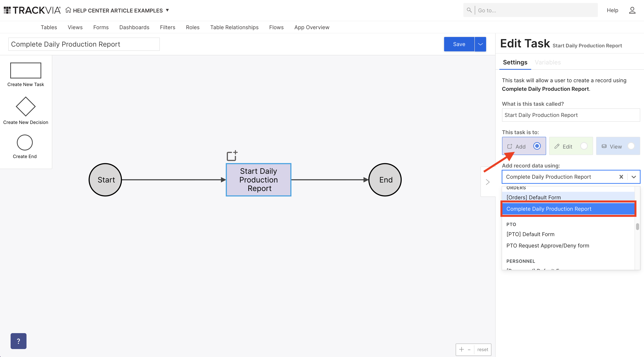
Task: Select the Create New Task rectangle shape
Action: pos(26,70)
